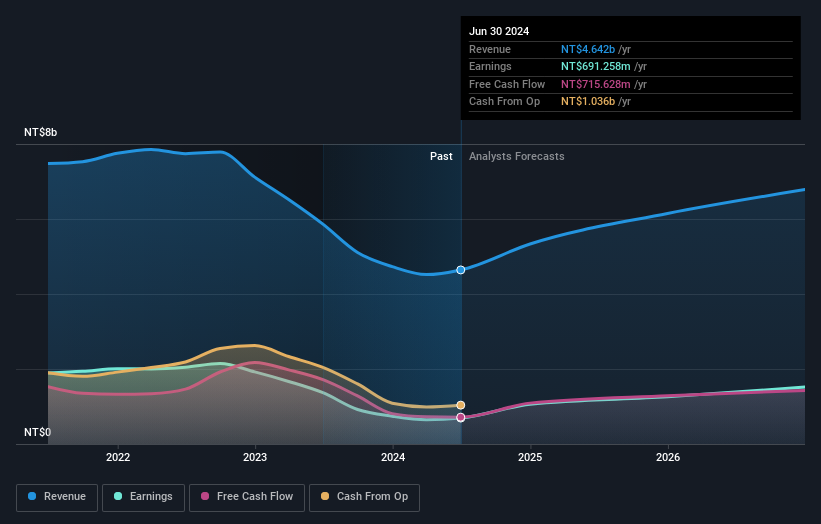The image size is (821, 524).
Task: Click the Jun 30 2024 tooltip date
Action: click(499, 31)
